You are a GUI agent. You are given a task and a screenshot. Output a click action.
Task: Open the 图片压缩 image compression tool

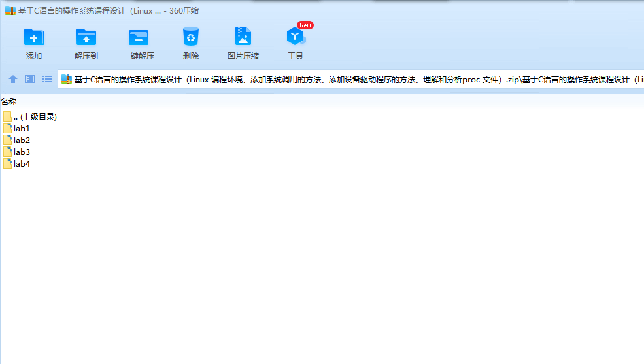tap(243, 36)
